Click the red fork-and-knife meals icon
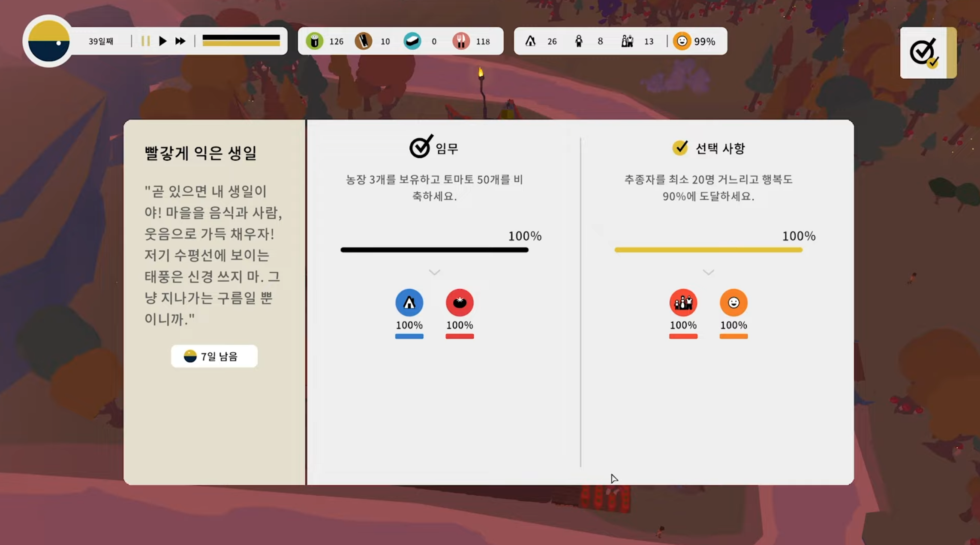980x545 pixels. [461, 41]
